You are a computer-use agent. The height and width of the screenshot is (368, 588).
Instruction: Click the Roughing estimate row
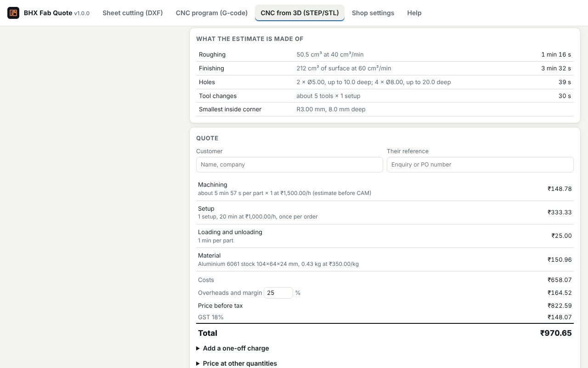pos(385,54)
